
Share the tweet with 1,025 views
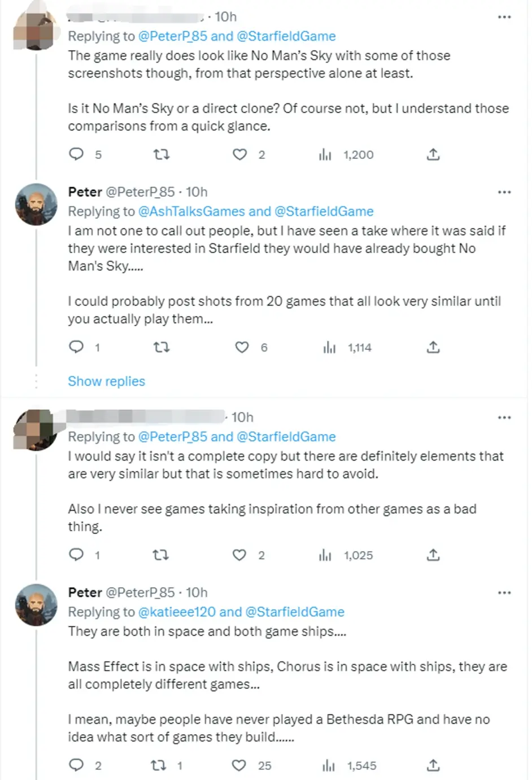[433, 555]
